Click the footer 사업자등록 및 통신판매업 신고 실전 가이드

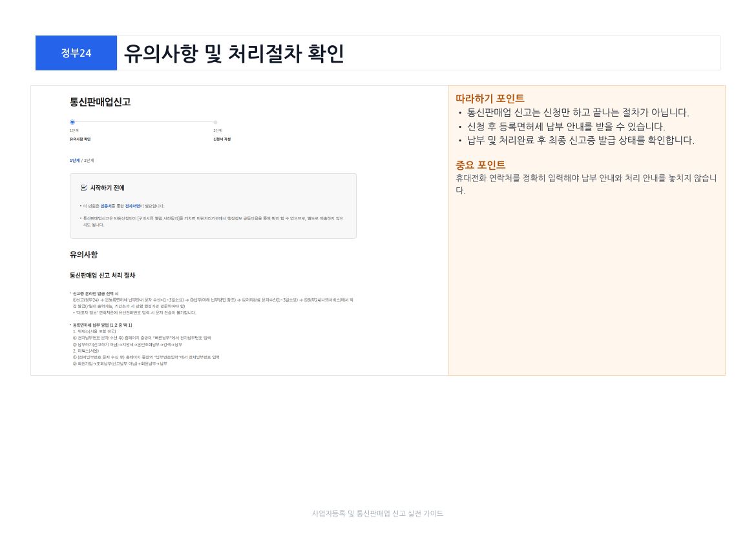coord(377,514)
